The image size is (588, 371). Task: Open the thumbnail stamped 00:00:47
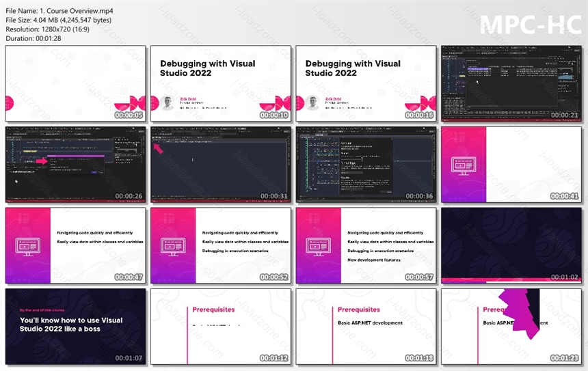click(x=76, y=245)
